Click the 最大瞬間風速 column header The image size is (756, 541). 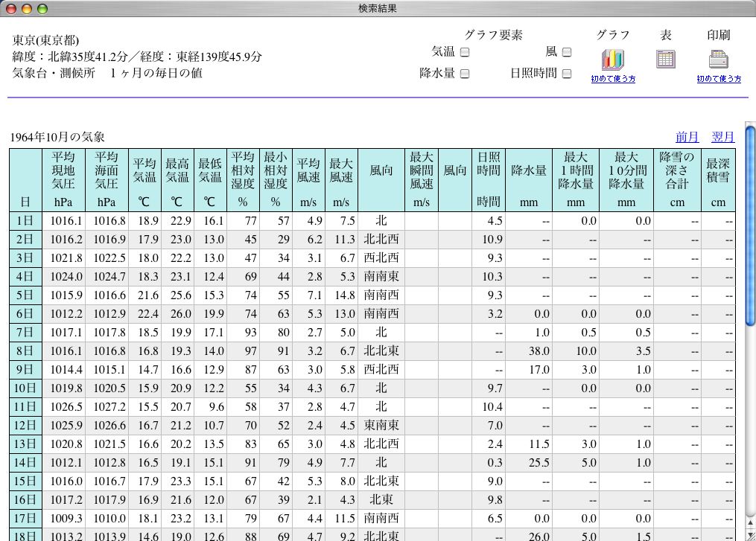click(x=422, y=180)
